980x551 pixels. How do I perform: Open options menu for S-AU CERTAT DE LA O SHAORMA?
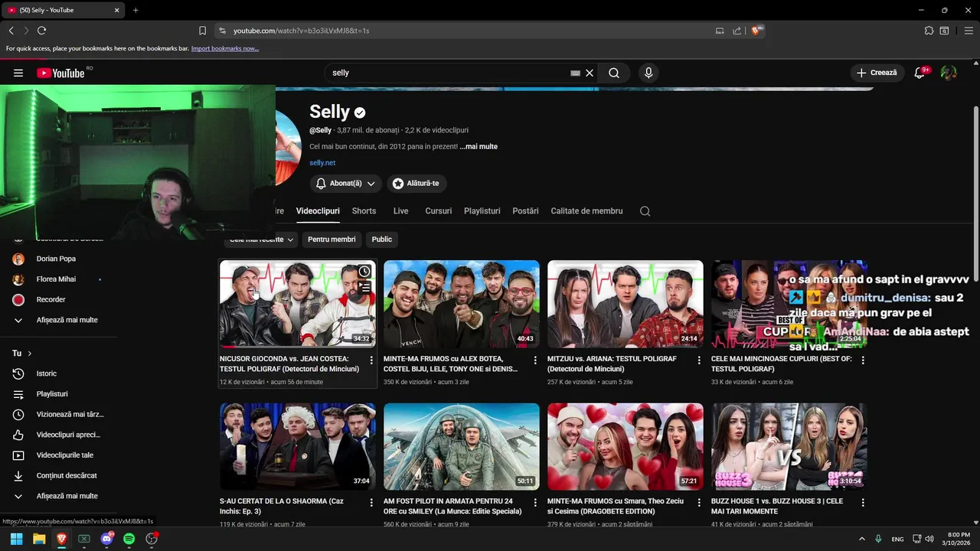pyautogui.click(x=371, y=503)
